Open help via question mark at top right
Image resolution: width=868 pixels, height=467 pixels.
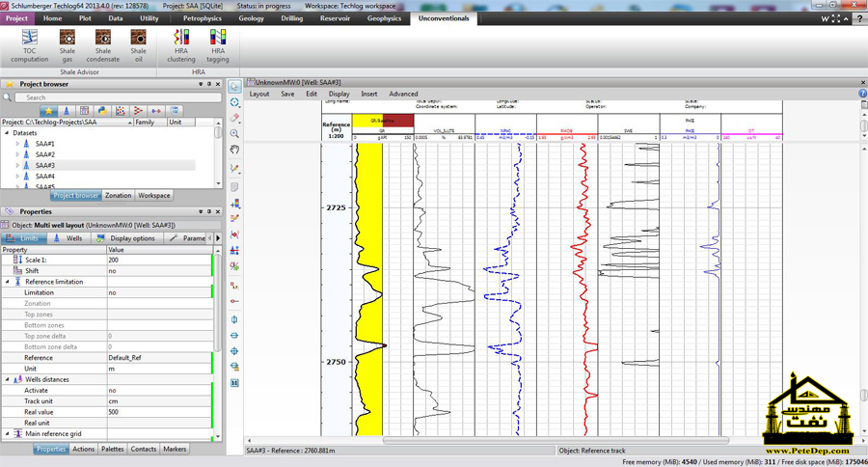tap(859, 18)
